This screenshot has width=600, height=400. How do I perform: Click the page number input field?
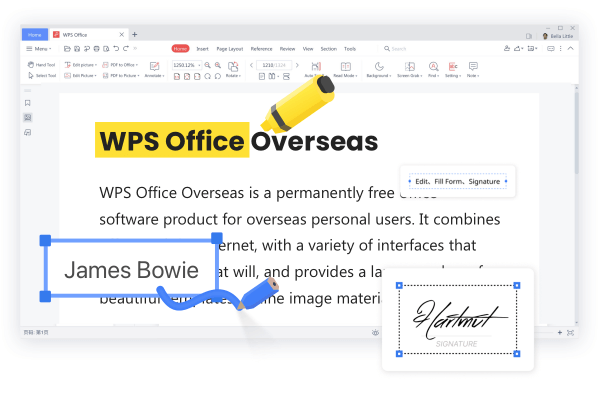[274, 65]
